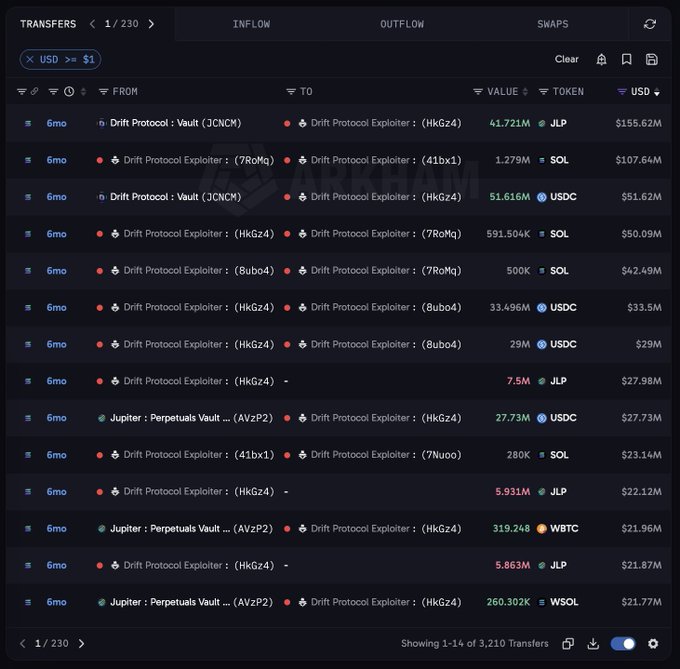This screenshot has height=669, width=680.
Task: Download transfers as CSV
Action: click(593, 643)
